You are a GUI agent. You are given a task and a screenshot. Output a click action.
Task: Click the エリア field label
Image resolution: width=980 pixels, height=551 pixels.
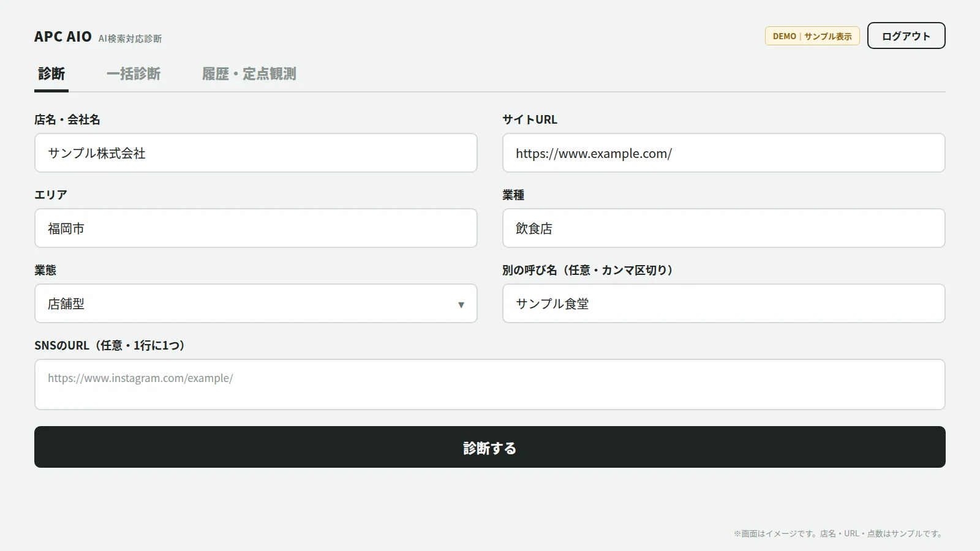coord(51,195)
